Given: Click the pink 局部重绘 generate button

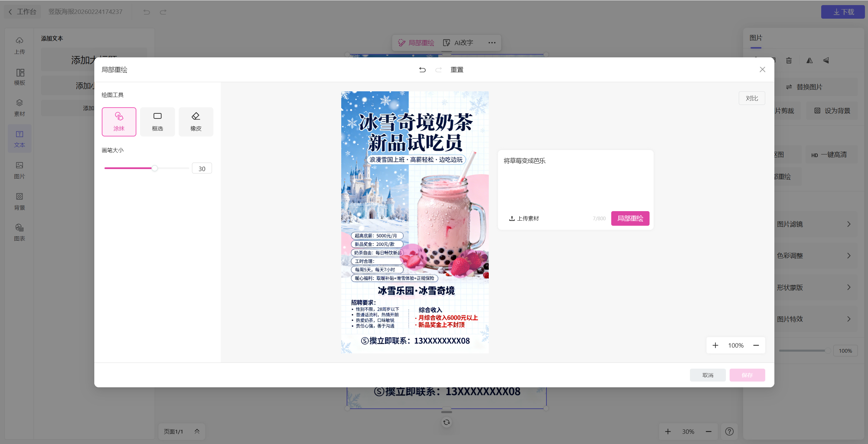Looking at the screenshot, I should [630, 218].
